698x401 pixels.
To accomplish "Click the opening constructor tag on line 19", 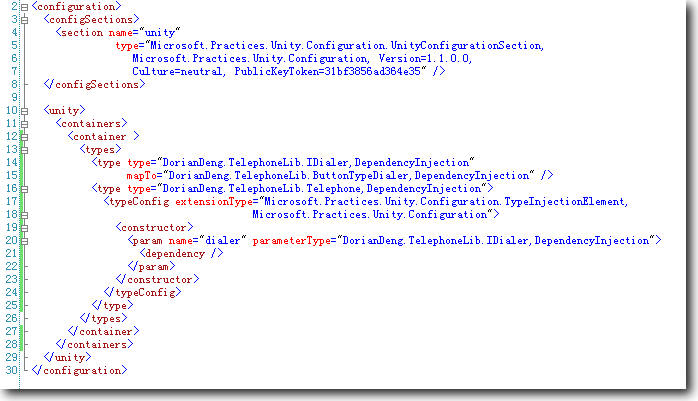I will [x=154, y=227].
